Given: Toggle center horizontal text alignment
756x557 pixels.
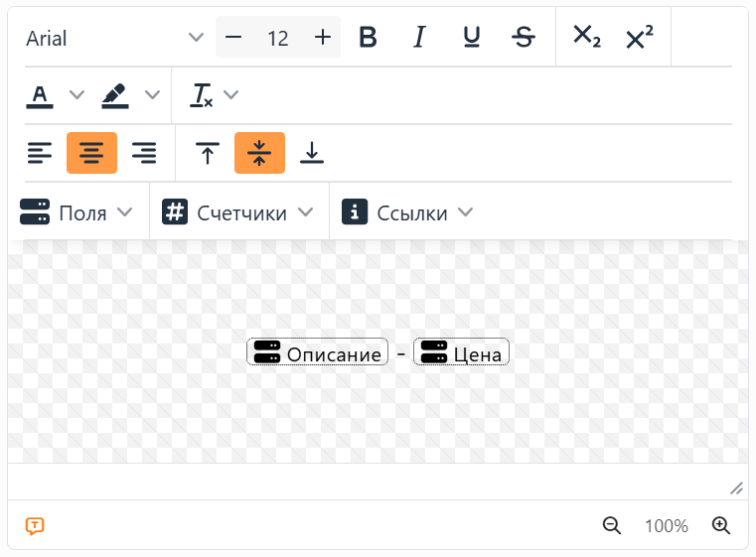Looking at the screenshot, I should 91,153.
